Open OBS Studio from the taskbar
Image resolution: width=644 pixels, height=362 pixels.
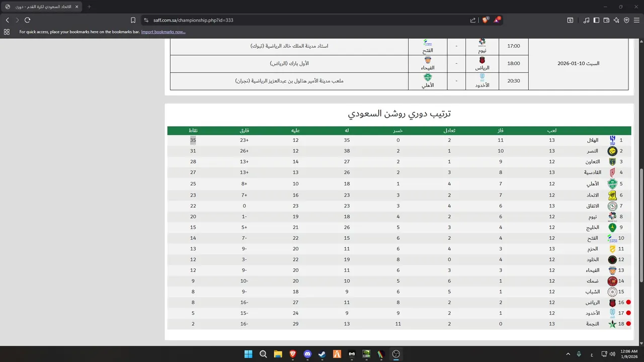[396, 354]
